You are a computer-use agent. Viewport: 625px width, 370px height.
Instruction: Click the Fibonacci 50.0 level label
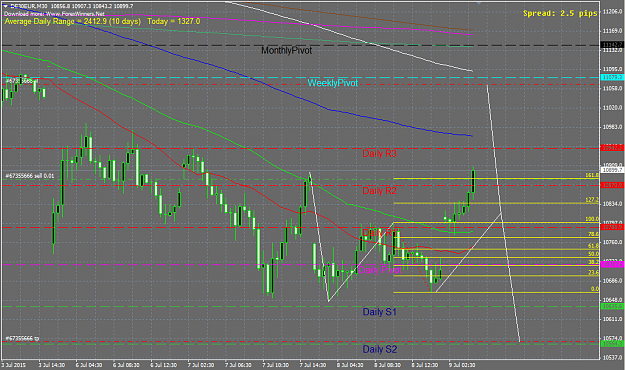[593, 254]
